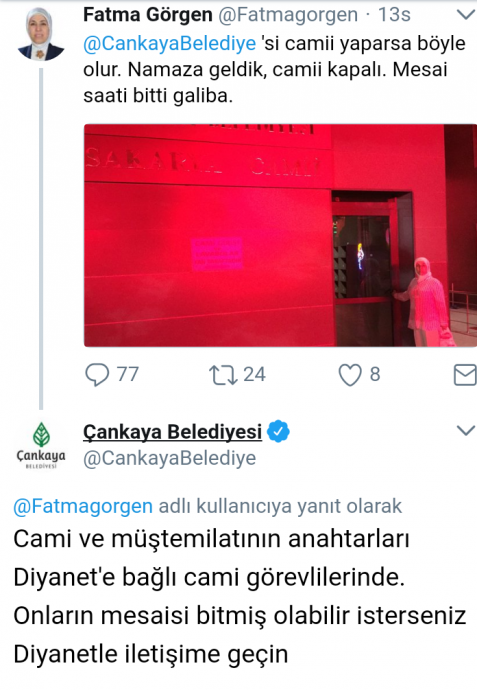Send tweet via envelope message icon
The image size is (477, 690).
tap(465, 375)
